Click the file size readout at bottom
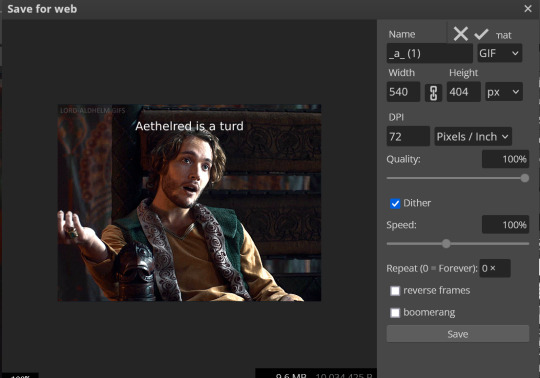Image resolution: width=540 pixels, height=378 pixels. [x=316, y=374]
